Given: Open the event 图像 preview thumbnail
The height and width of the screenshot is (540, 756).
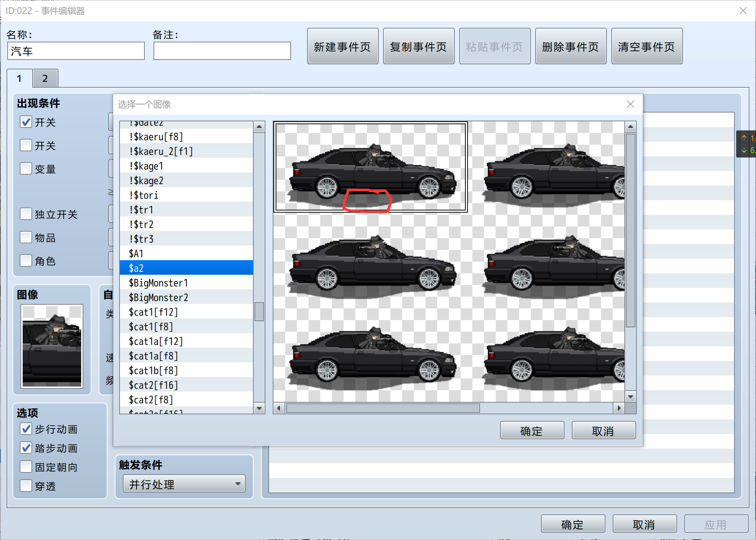Looking at the screenshot, I should pos(52,346).
